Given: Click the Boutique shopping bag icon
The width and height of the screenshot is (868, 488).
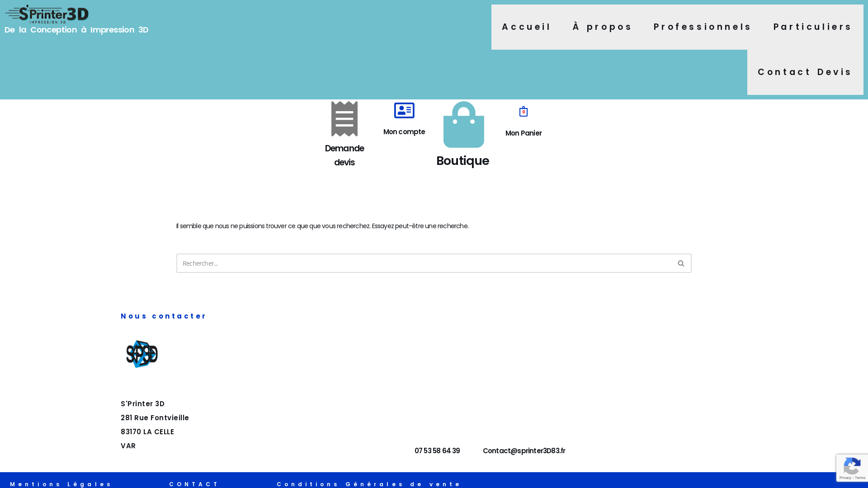Looking at the screenshot, I should (463, 125).
